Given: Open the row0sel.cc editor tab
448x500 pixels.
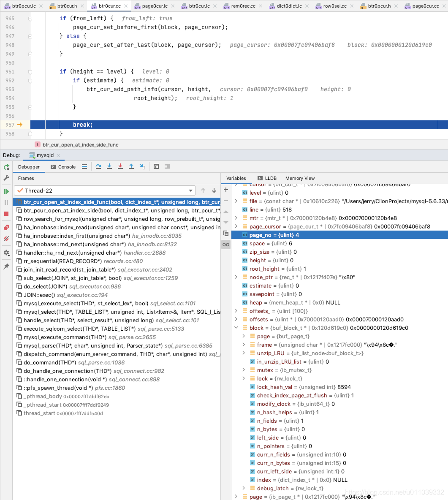Looking at the screenshot, I should pyautogui.click(x=335, y=6).
